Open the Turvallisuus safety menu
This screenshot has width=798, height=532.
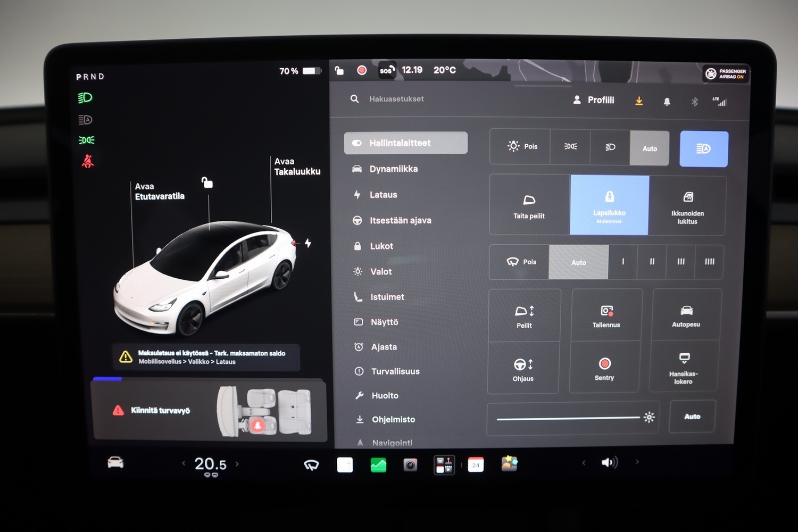[x=387, y=371]
